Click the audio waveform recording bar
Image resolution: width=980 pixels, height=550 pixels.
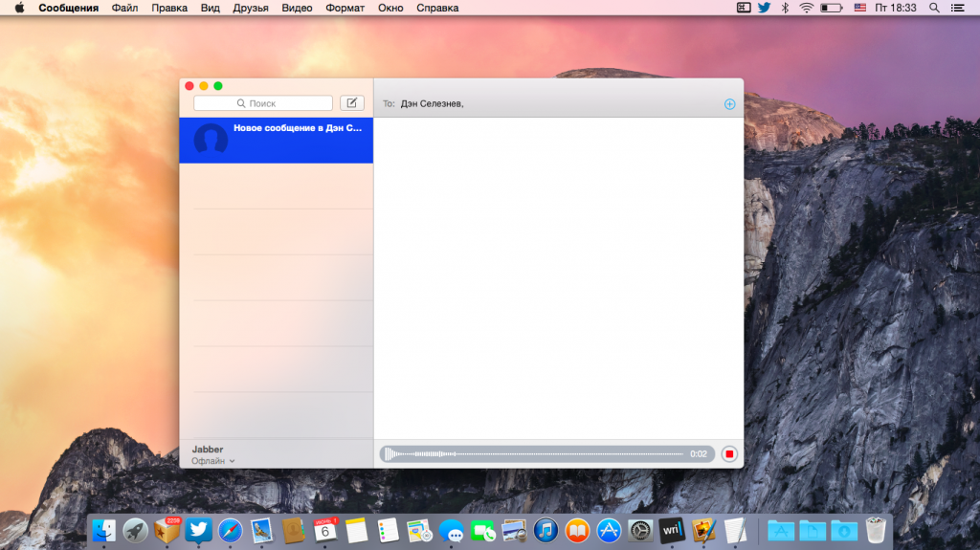coord(534,453)
